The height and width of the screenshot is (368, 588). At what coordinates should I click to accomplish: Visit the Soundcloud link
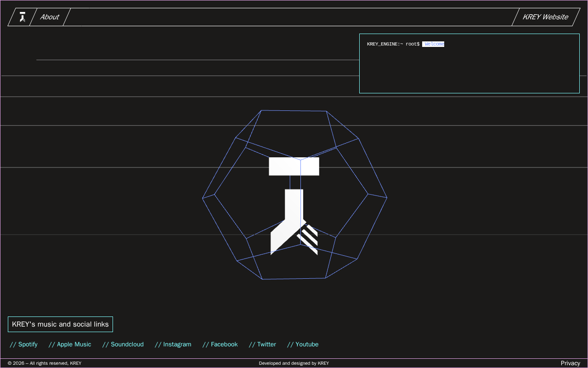click(123, 345)
